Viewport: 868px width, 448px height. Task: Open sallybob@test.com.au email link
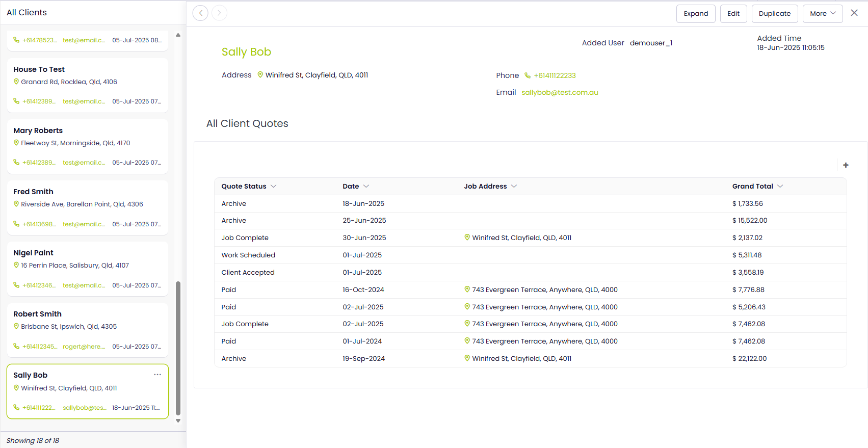tap(560, 92)
